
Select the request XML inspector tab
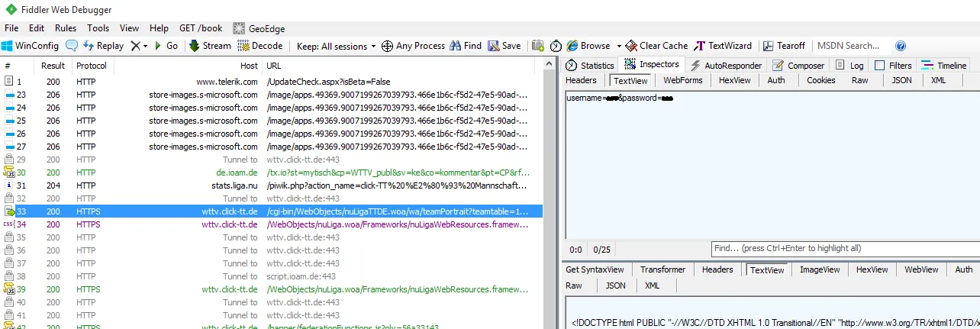(938, 80)
